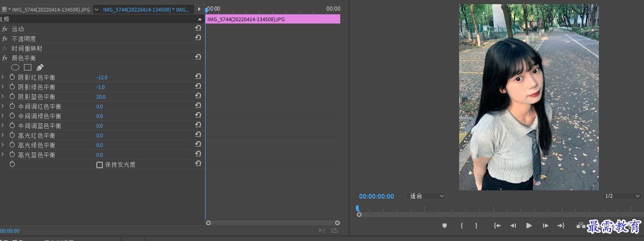The height and width of the screenshot is (241, 644).
Task: Click the right zoom handle under Effect Controls timeline
Action: 337,223
